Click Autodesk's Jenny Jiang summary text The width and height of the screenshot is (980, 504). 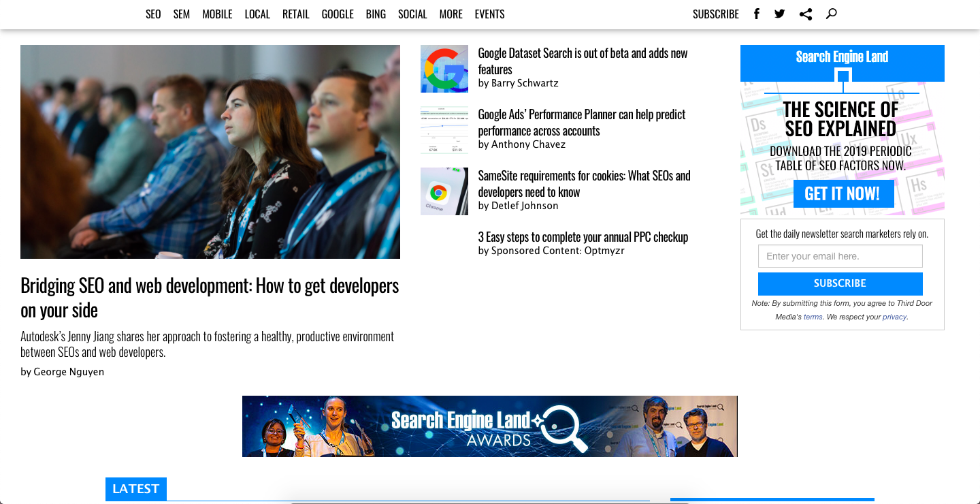(208, 345)
